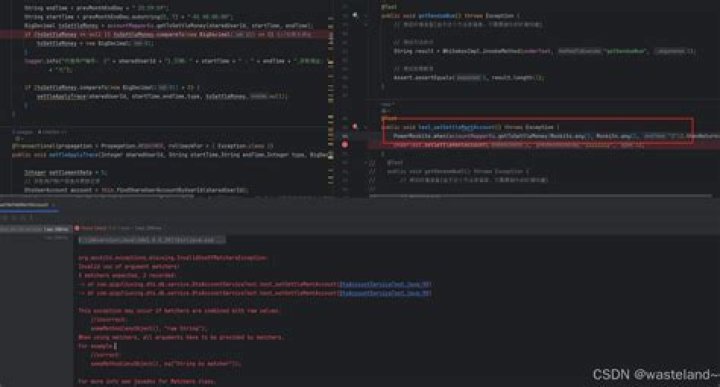
Task: Open first DisAccountServiceTest.java stack trace link
Action: (385, 284)
